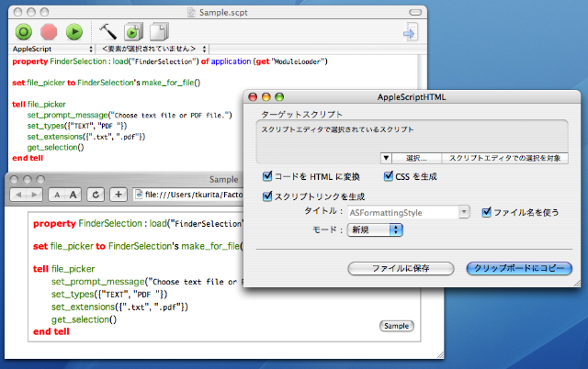Screen dimensions: 588x369
Task: Click the bundle contents icon in toolbar
Action: pos(134,31)
